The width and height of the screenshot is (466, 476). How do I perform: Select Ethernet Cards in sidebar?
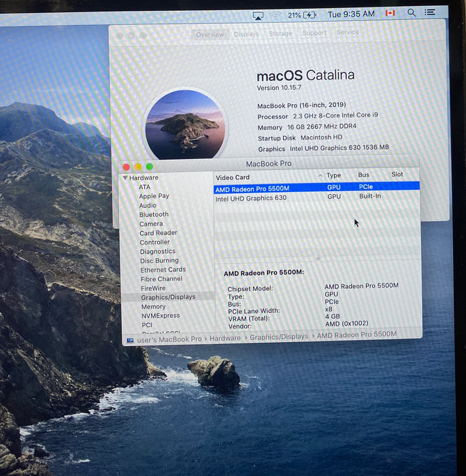coord(163,269)
